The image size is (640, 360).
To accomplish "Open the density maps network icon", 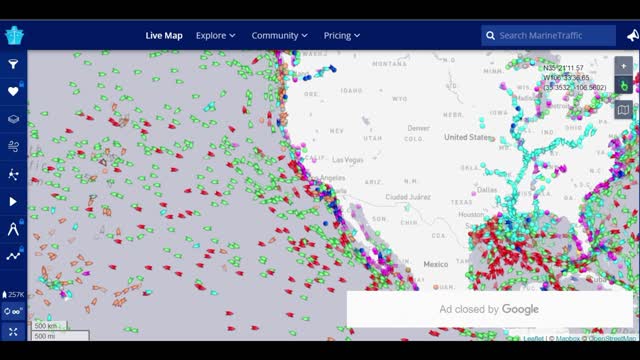I will (x=13, y=174).
